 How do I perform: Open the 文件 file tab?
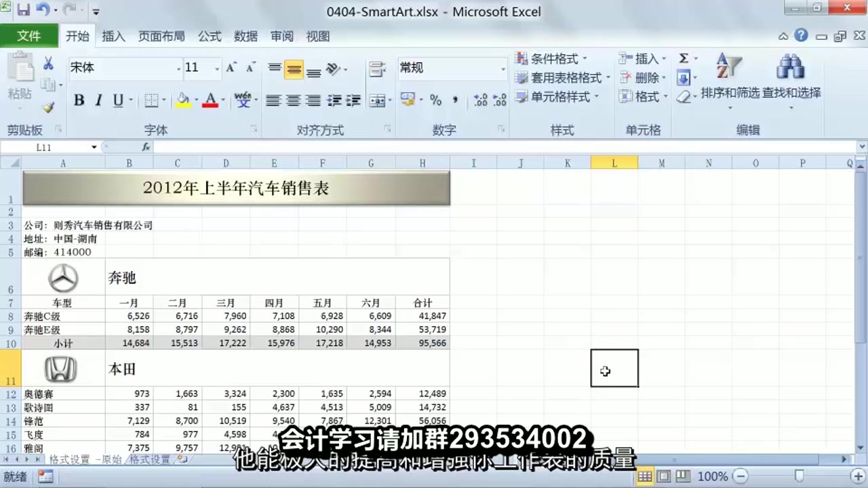(28, 36)
